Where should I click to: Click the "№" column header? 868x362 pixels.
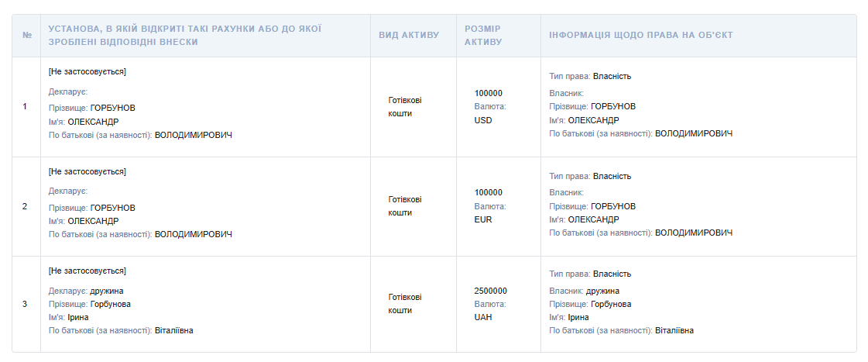click(26, 36)
